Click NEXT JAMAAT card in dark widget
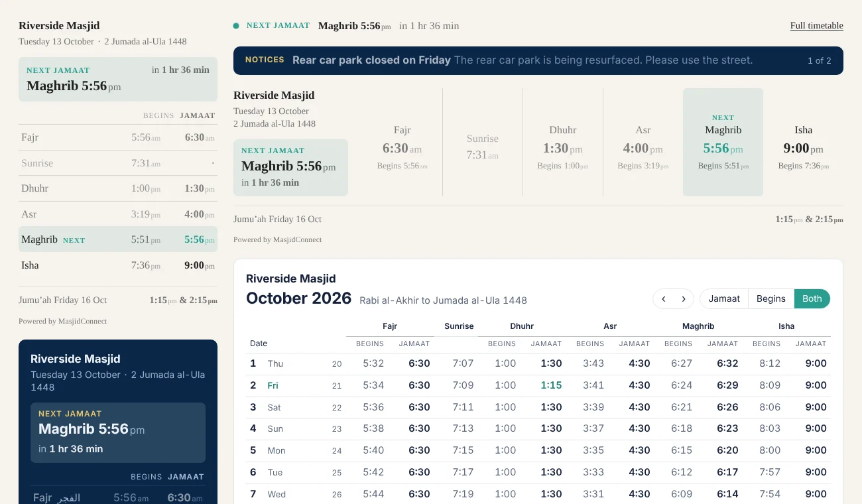This screenshot has height=504, width=862. pos(118,432)
